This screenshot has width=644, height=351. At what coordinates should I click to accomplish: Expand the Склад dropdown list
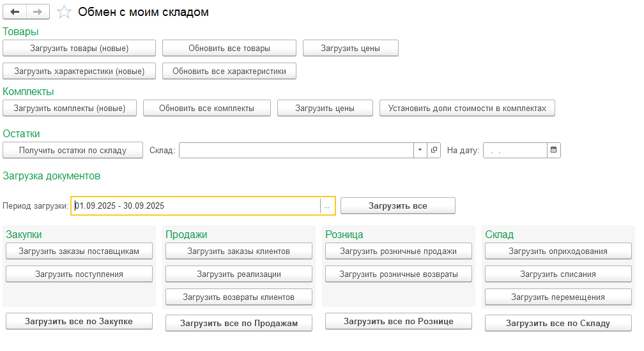(x=420, y=150)
